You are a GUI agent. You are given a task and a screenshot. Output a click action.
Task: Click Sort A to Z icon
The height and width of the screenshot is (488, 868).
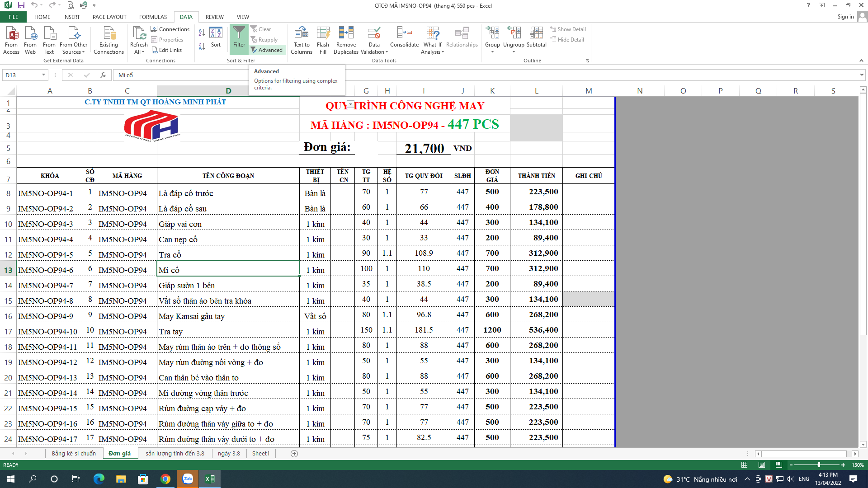tap(202, 32)
